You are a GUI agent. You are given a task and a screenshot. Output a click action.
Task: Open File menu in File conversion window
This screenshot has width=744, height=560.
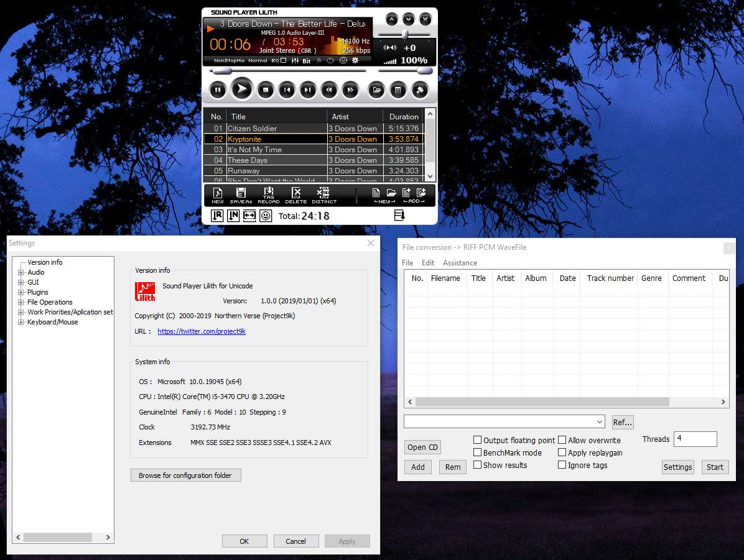(x=407, y=263)
